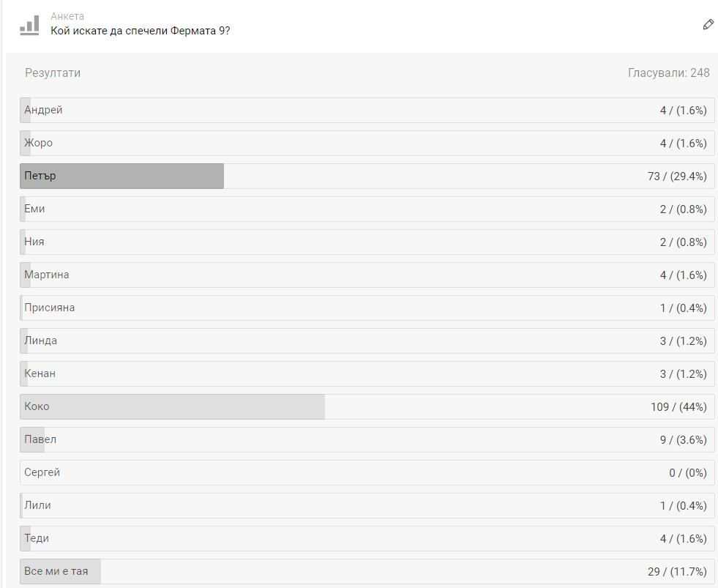Choose the Сергей poll row
This screenshot has width=718, height=588.
coord(367,473)
